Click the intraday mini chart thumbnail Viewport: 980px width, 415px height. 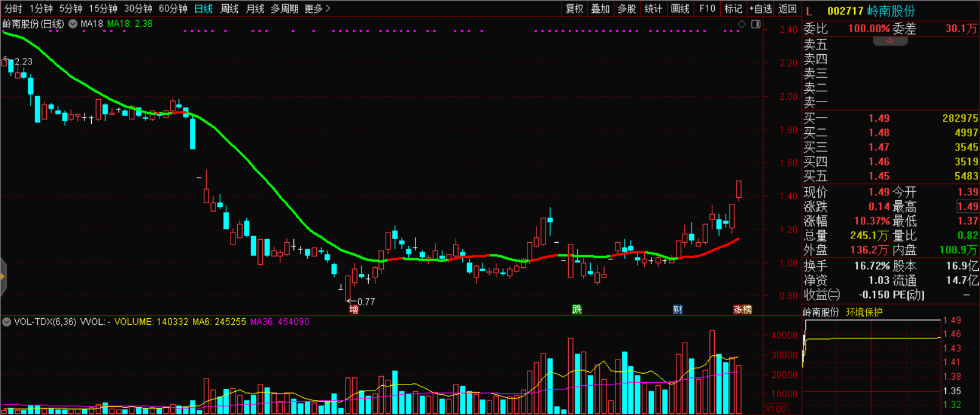[x=872, y=365]
